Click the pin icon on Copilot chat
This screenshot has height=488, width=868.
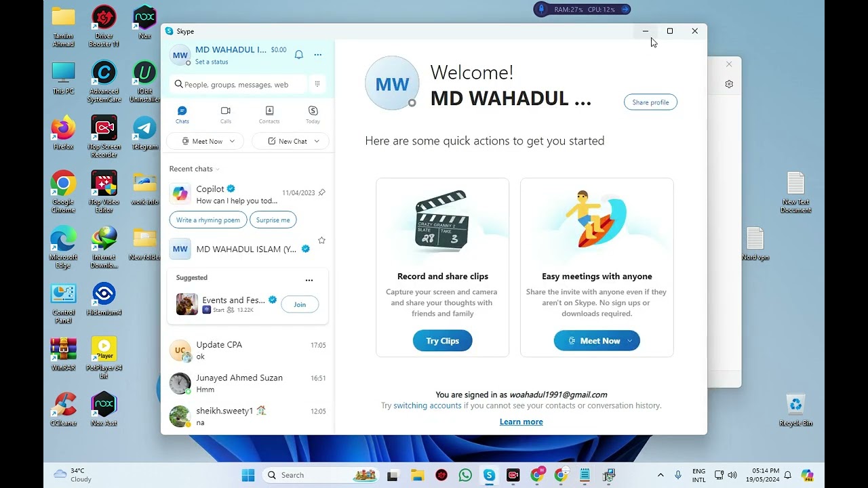click(x=321, y=192)
